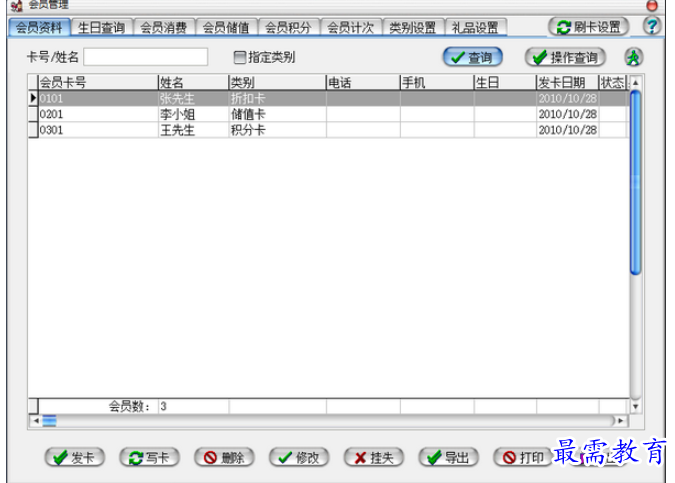Viewport: 675px width, 483px height.
Task: Click the 删除 delete button
Action: click(x=224, y=457)
